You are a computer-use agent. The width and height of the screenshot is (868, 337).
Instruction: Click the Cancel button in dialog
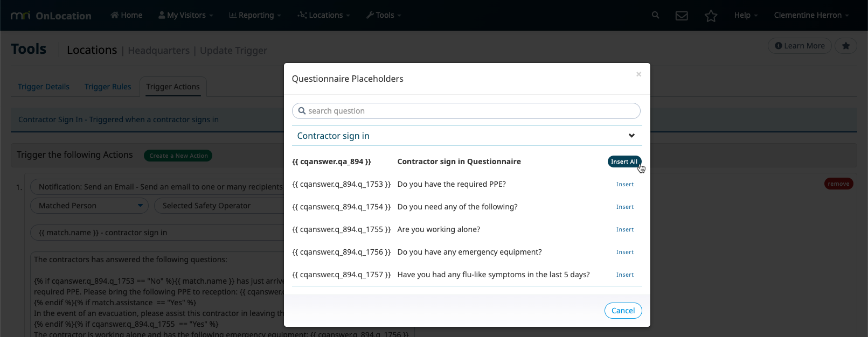[x=623, y=311]
